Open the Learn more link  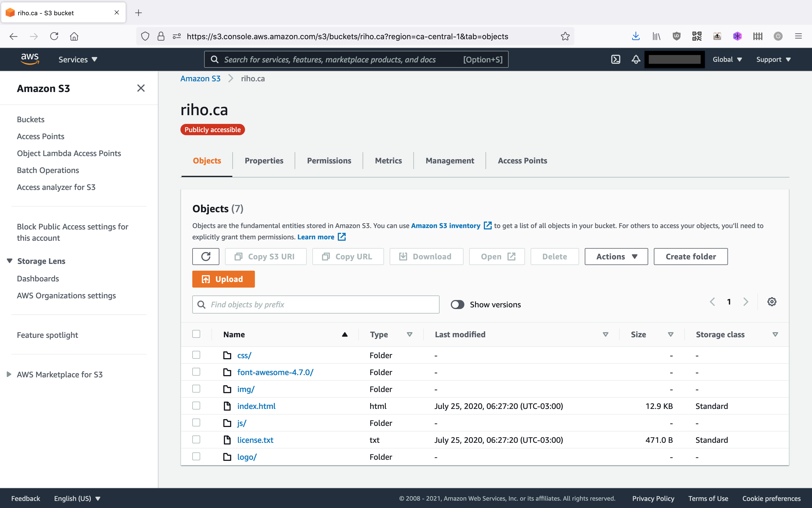321,237
